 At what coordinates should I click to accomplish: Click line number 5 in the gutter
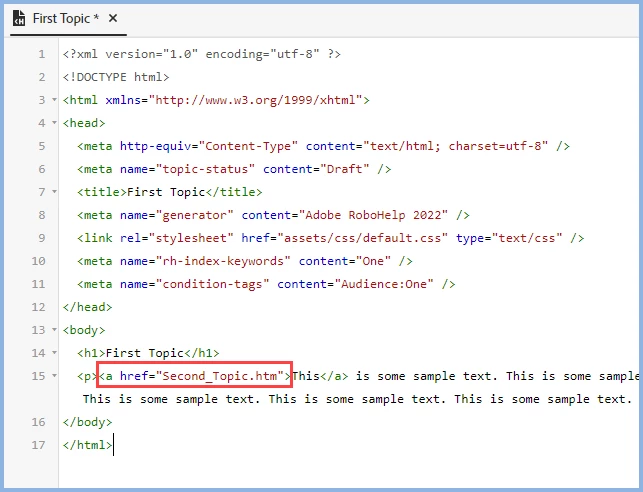point(41,146)
